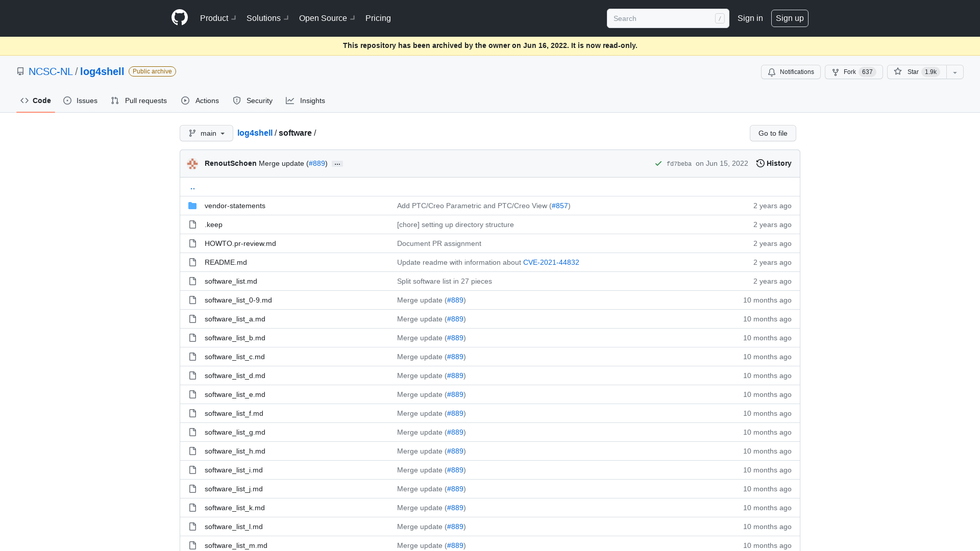The image size is (980, 551).
Task: Select the file icon next to software_list_g.md
Action: point(192,432)
